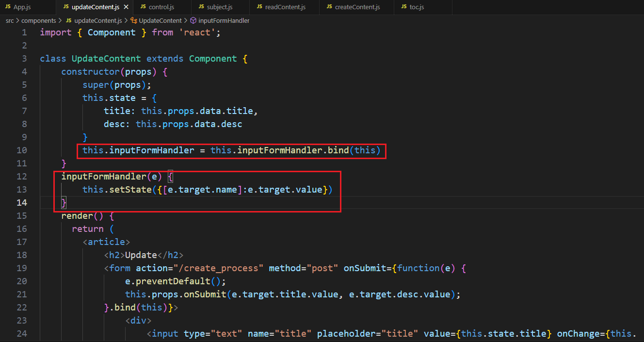Click the JS icon on control.js tab
The width and height of the screenshot is (644, 342).
[x=143, y=7]
